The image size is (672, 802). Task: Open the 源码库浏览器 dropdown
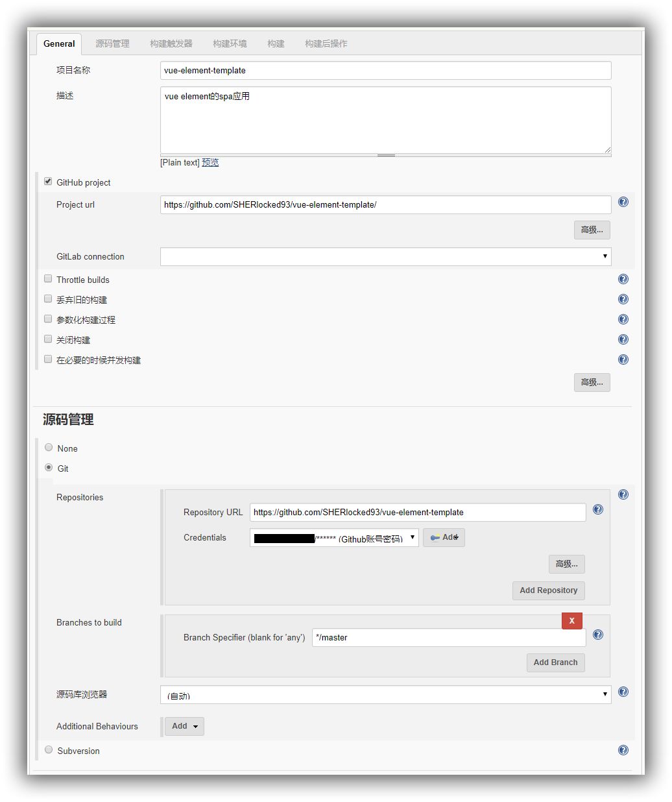click(x=386, y=694)
